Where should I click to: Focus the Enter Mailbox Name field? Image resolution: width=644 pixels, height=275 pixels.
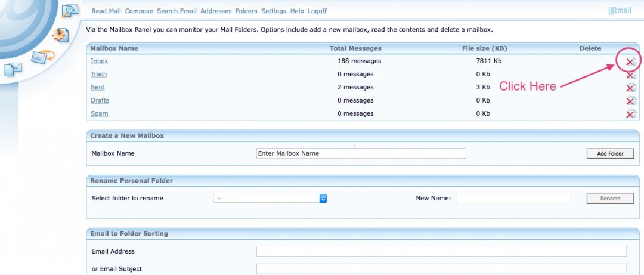[361, 153]
